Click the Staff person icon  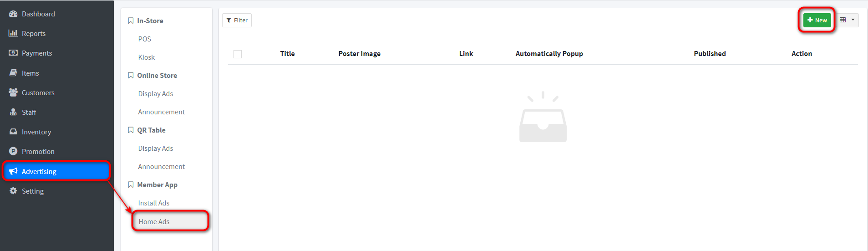tap(13, 112)
